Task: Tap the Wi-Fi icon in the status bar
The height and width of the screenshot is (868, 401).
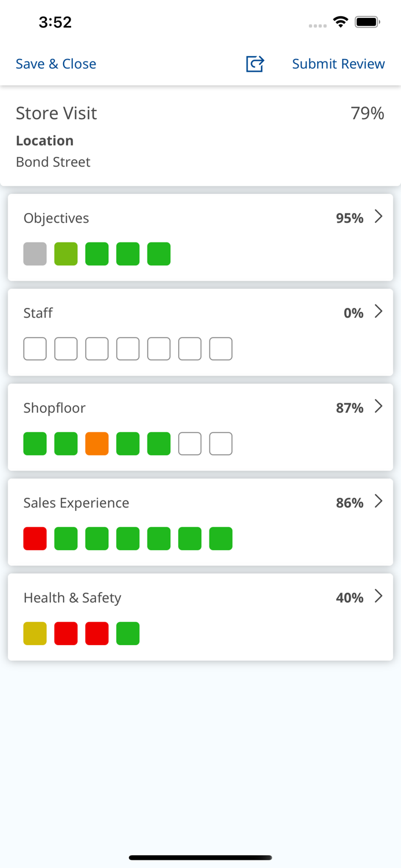Action: click(x=341, y=21)
